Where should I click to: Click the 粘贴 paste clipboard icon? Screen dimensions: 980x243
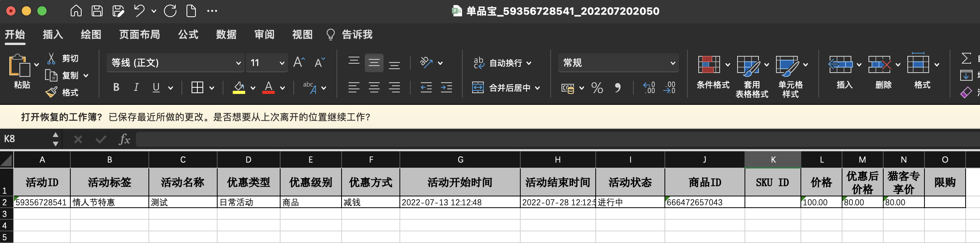coord(19,65)
